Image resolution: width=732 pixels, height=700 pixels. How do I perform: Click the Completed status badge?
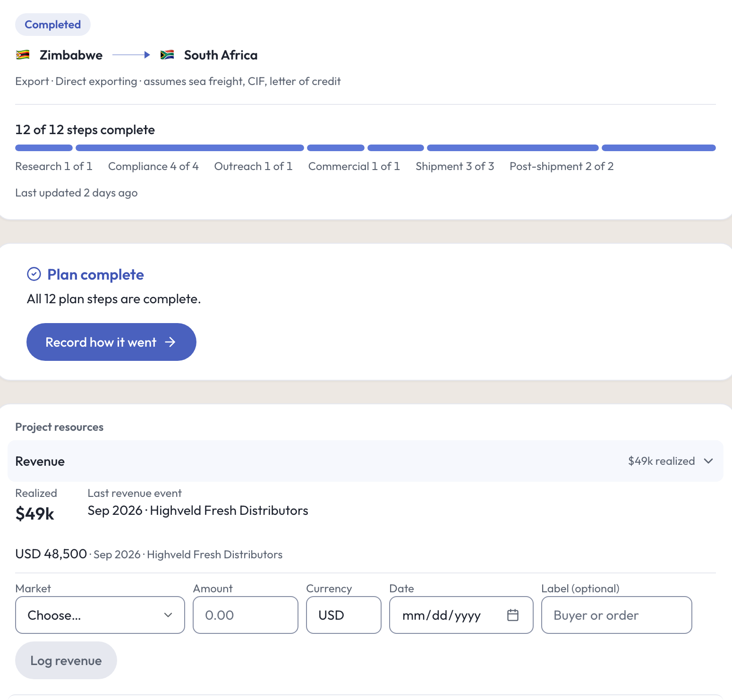[x=53, y=25]
